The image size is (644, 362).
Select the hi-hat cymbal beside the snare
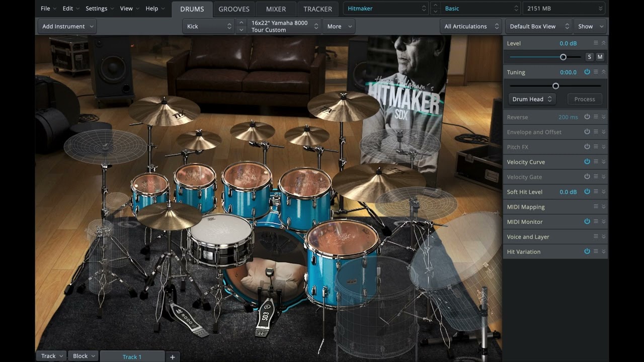tap(169, 215)
